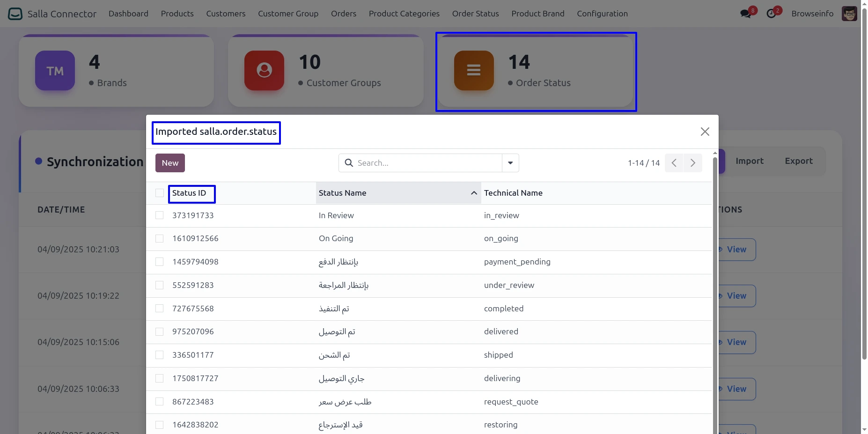Open the chat messages notification icon

point(746,14)
